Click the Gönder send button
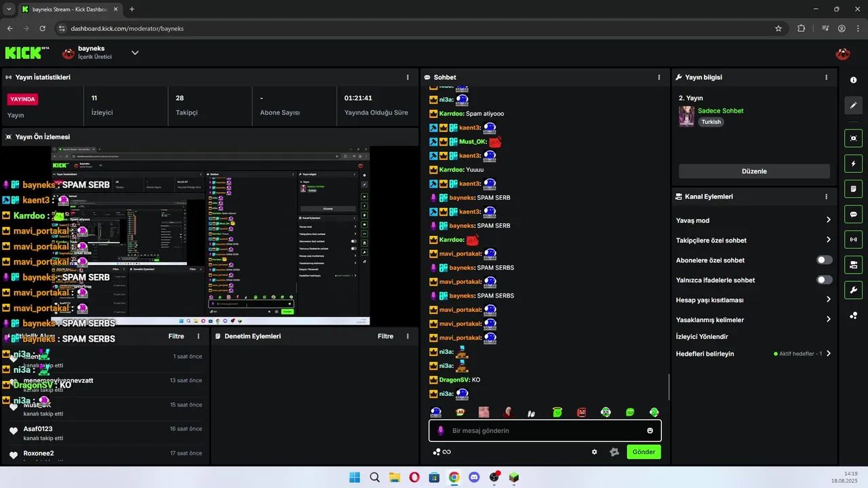868x488 pixels. [644, 452]
